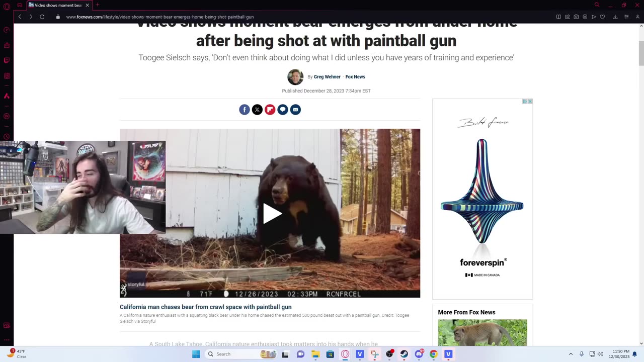644x362 pixels.
Task: Share article on Facebook
Action: point(245,110)
